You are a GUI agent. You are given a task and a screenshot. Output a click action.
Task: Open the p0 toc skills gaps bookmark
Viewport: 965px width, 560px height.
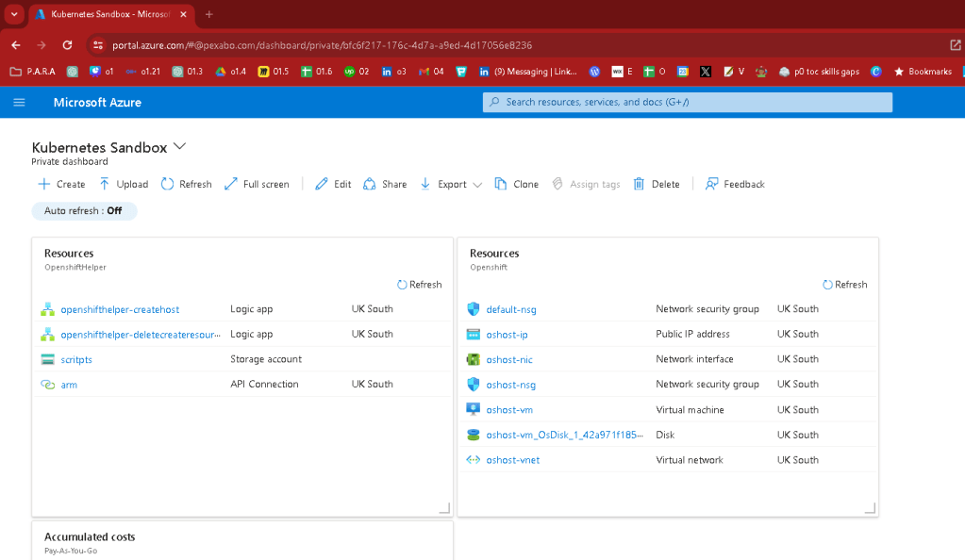[x=819, y=72]
